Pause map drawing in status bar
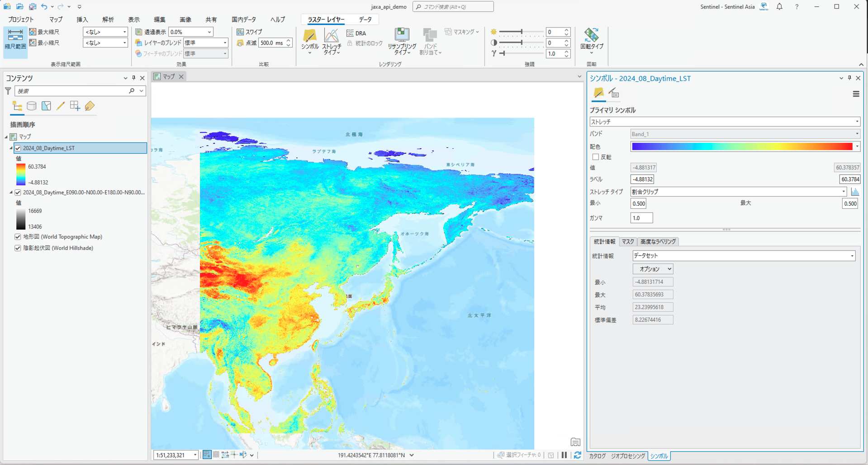 pos(564,455)
